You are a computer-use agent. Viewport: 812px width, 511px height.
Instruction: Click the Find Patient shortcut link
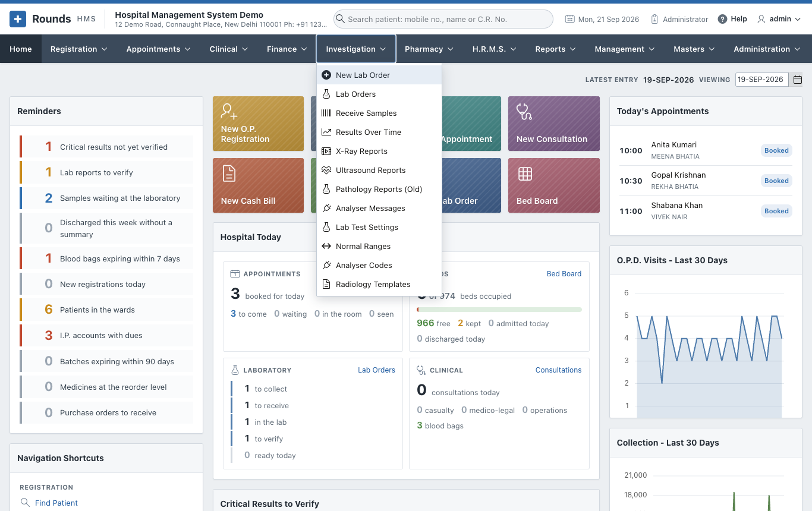56,503
